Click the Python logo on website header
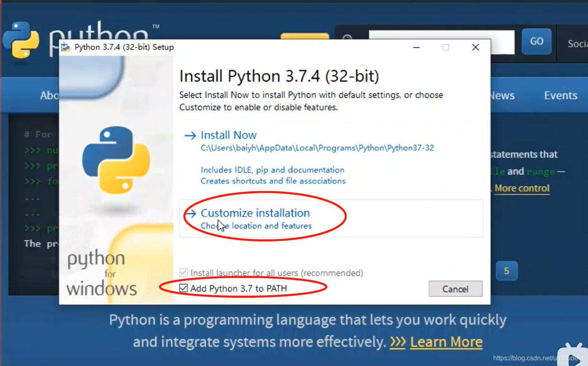The image size is (588, 366). pyautogui.click(x=21, y=40)
